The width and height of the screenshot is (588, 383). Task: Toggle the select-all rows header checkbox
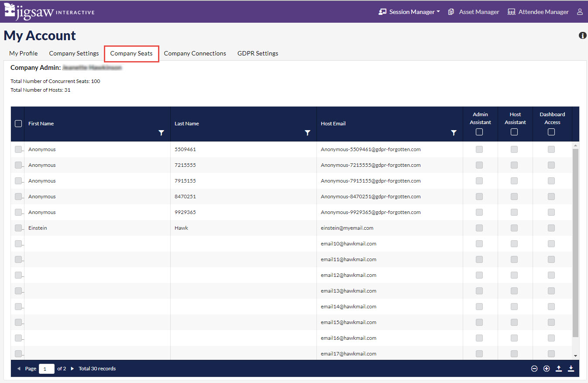(x=18, y=124)
